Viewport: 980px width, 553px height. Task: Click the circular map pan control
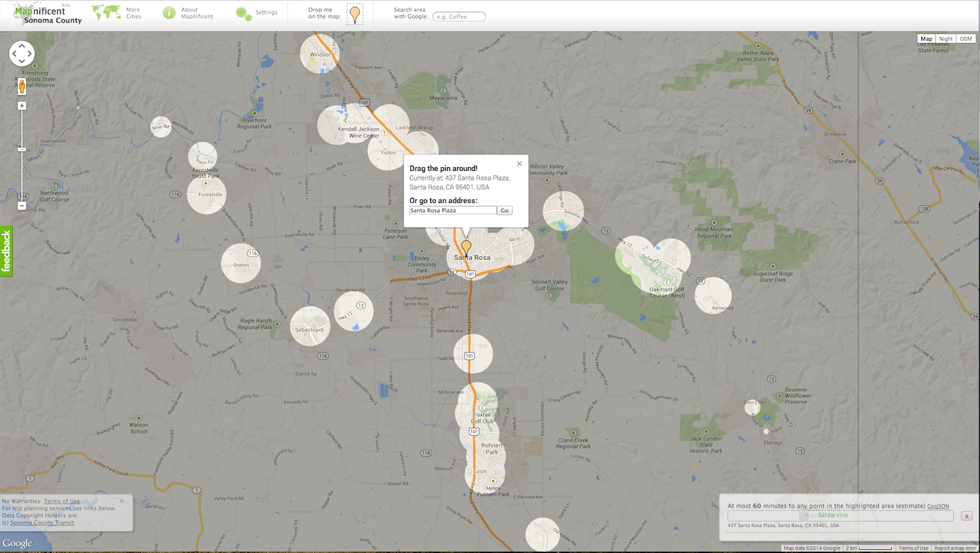[x=22, y=54]
